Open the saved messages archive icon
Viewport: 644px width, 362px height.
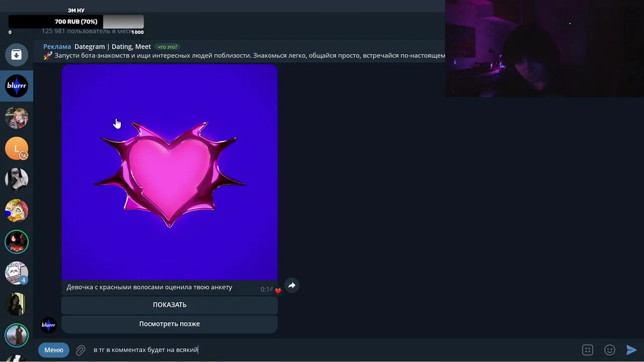(x=17, y=55)
